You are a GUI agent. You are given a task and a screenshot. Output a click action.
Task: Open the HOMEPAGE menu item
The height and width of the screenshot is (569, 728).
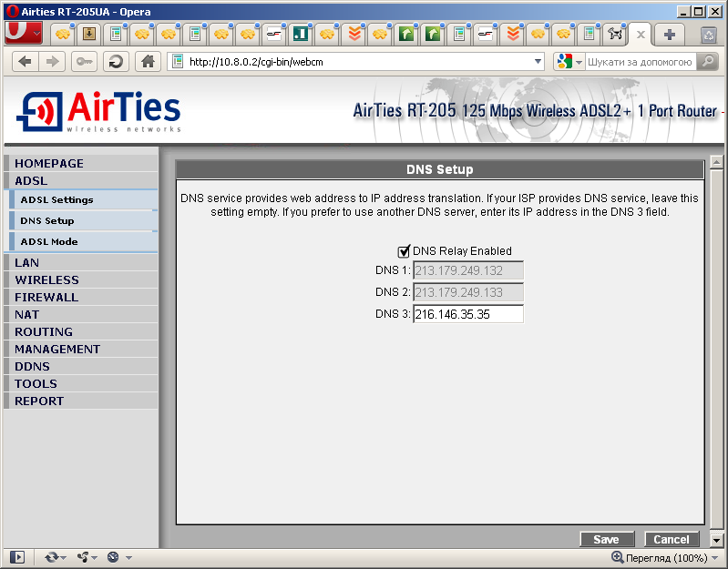click(81, 163)
